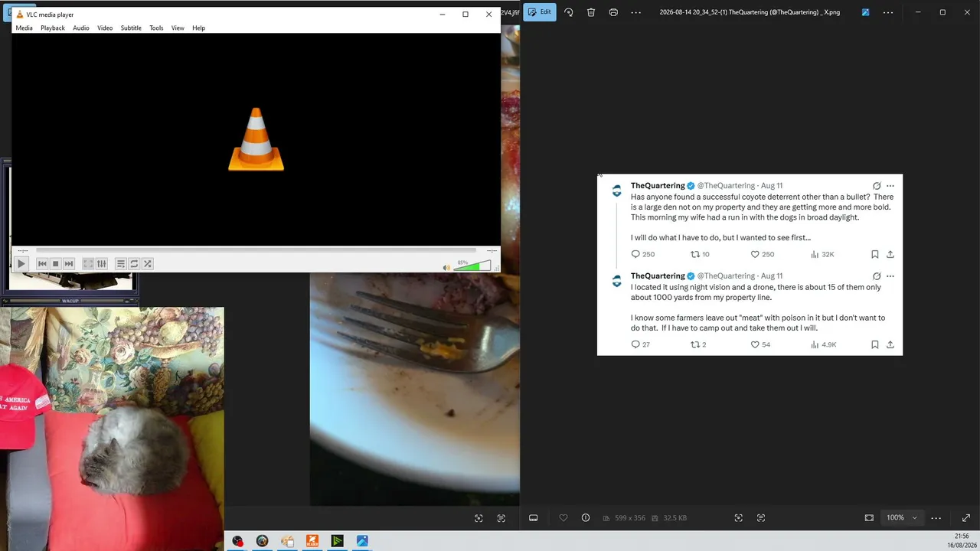Open the 100% zoom dropdown
The image size is (980, 551).
[902, 518]
